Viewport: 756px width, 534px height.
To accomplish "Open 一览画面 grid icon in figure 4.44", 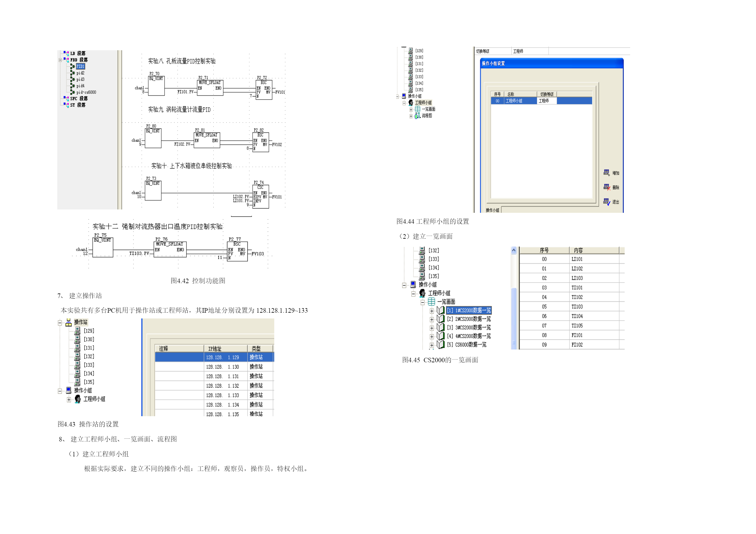I will tap(417, 109).
